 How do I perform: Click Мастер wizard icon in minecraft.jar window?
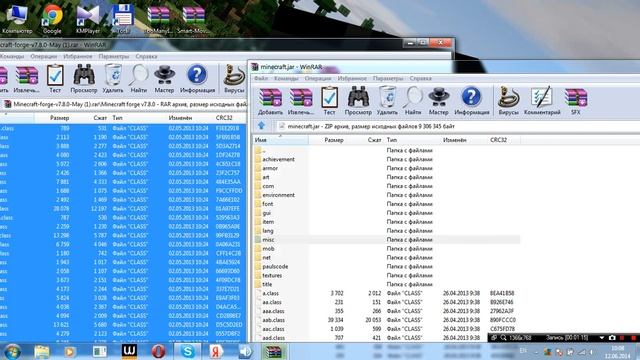click(439, 101)
